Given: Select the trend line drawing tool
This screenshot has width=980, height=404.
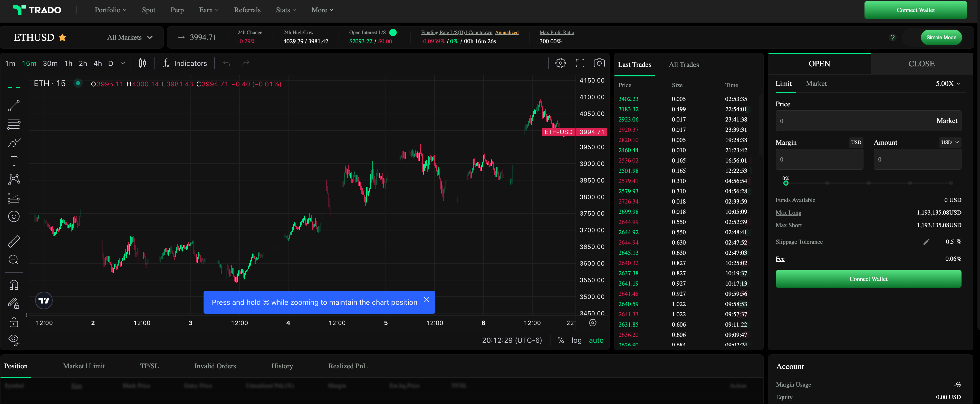Looking at the screenshot, I should point(14,106).
